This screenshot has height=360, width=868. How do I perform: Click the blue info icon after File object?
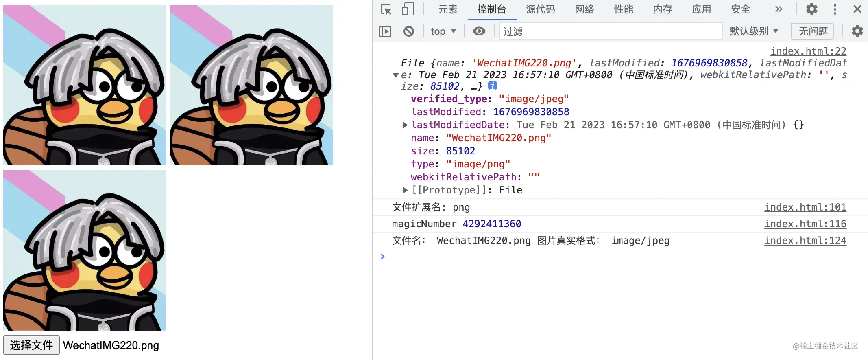493,86
